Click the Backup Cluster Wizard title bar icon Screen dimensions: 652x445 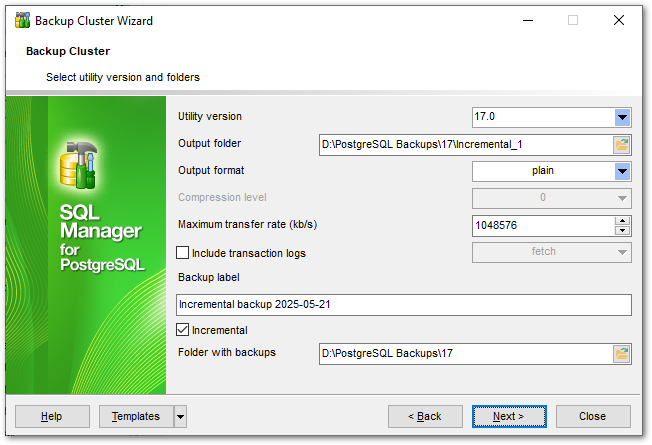tap(21, 20)
